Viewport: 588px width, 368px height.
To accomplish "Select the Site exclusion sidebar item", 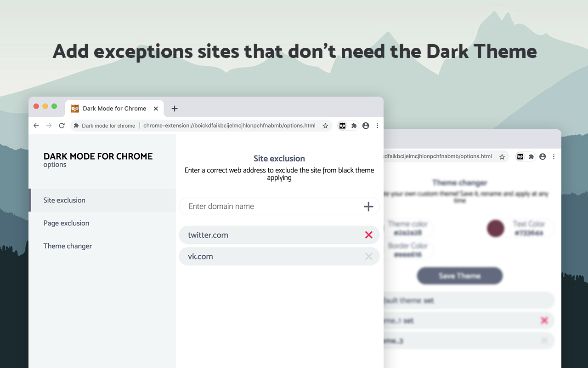I will (x=64, y=200).
